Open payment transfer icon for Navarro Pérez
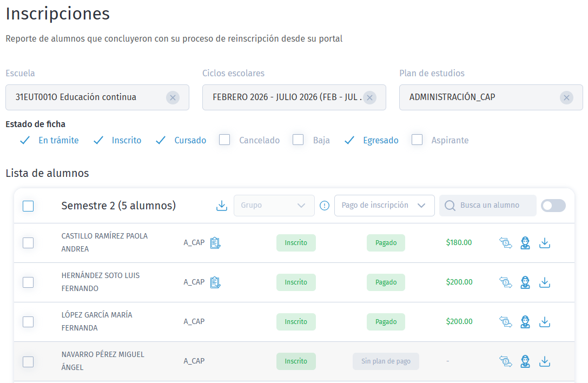The width and height of the screenshot is (588, 383). pos(505,361)
